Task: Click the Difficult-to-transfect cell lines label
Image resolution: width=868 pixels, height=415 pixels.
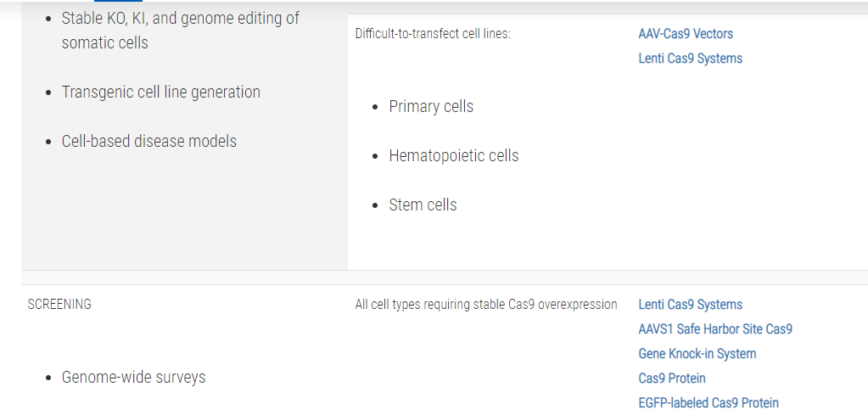Action: point(433,34)
